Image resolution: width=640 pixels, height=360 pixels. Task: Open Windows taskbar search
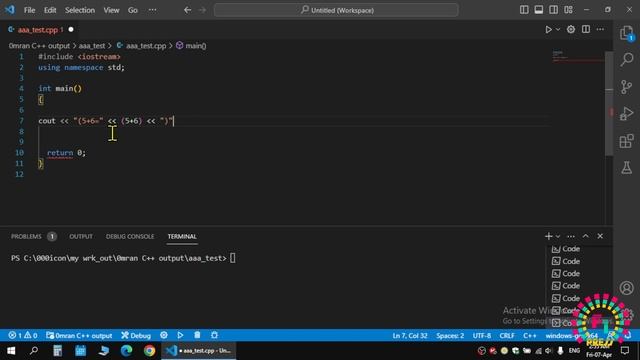[34, 351]
